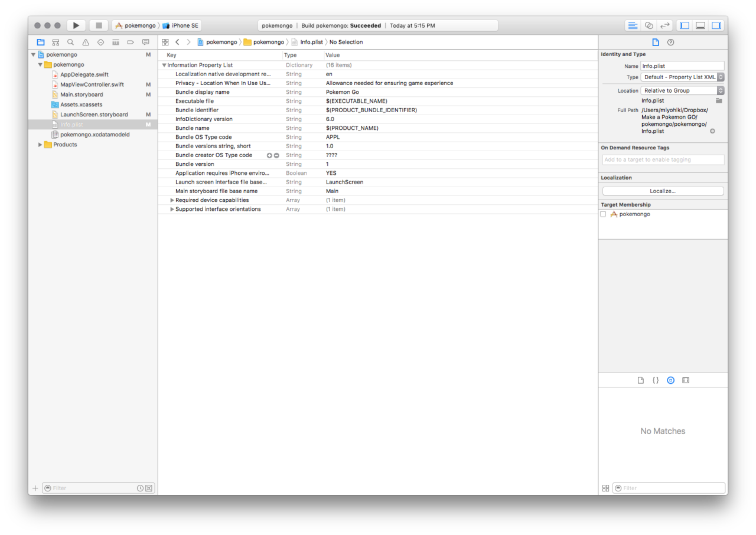Screen dimensions: 756x535
Task: Expand the Products group
Action: click(40, 145)
